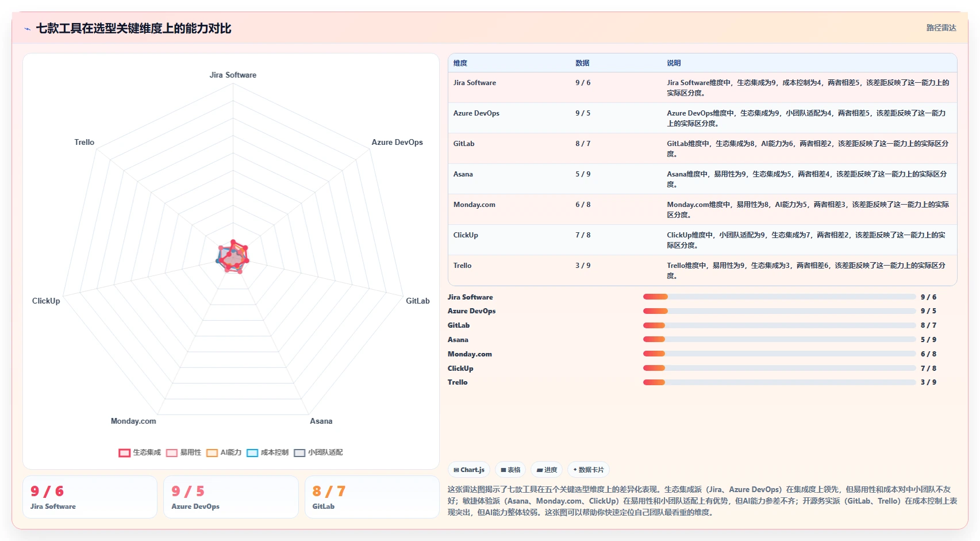This screenshot has width=980, height=541.
Task: Click the Trello progress bar
Action: [779, 382]
